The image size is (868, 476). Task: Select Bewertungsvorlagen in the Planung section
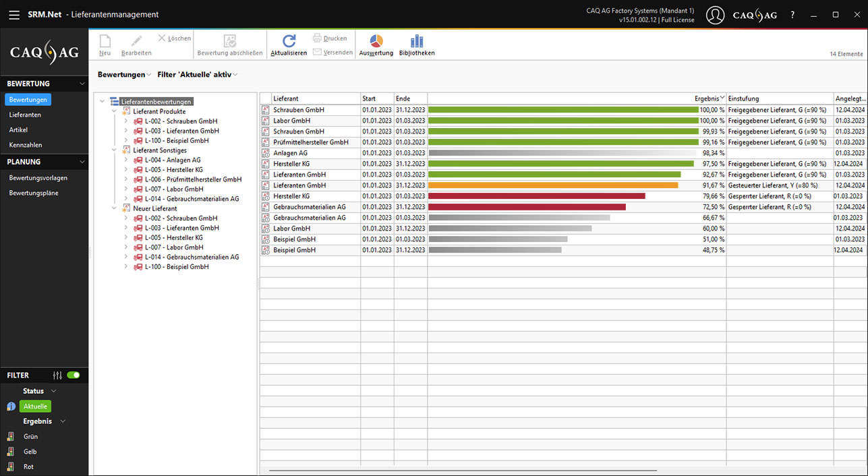(x=38, y=178)
